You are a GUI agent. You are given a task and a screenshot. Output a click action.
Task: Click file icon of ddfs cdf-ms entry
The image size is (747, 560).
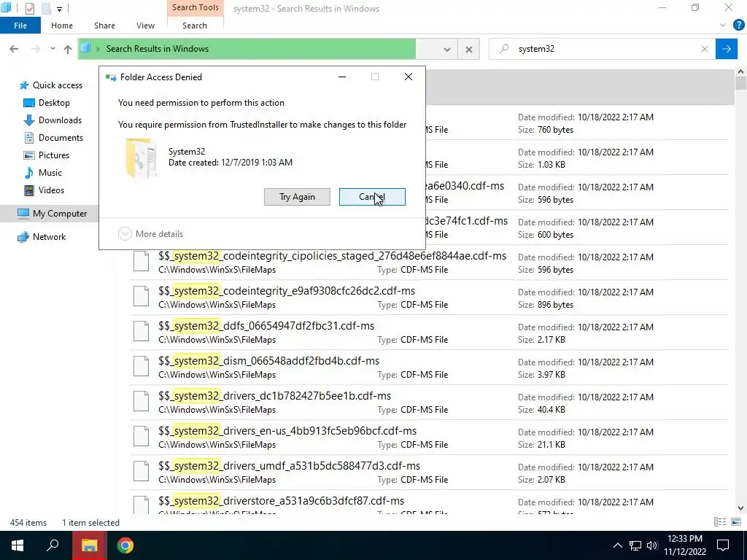(x=141, y=331)
